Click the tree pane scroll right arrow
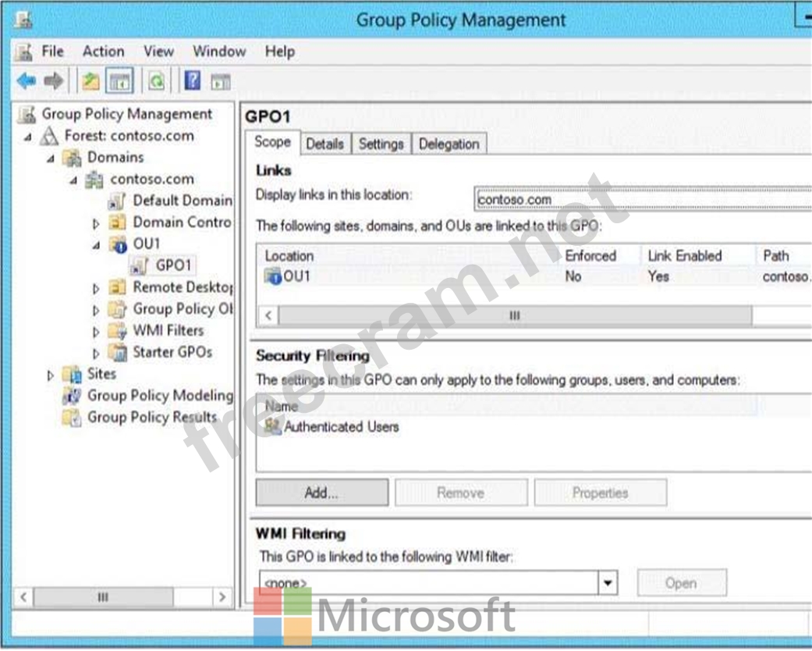The width and height of the screenshot is (812, 651). tap(222, 597)
